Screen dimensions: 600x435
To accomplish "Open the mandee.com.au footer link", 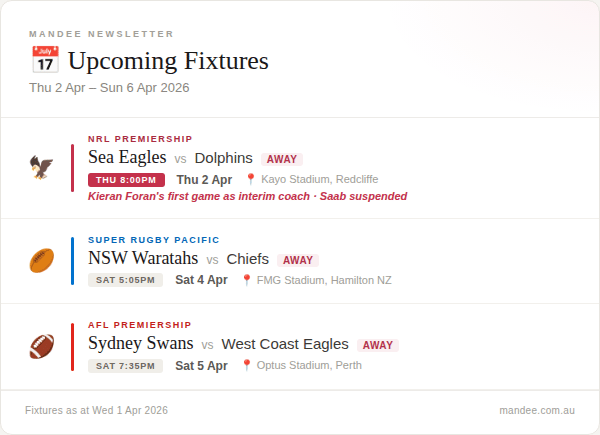I will pos(537,410).
